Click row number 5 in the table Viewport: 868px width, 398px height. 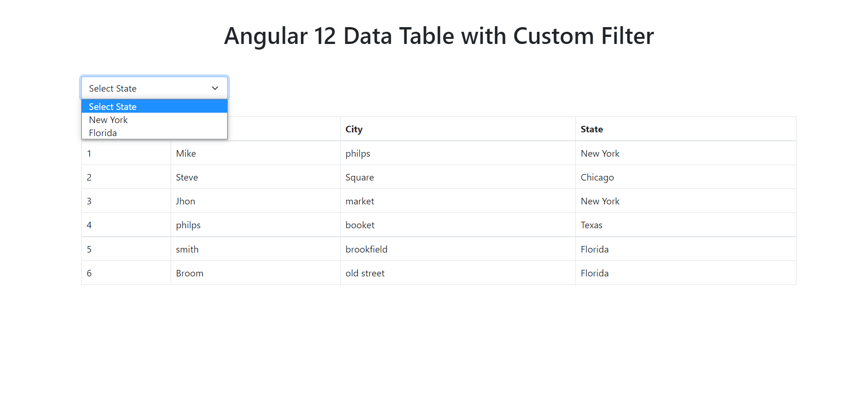tap(89, 249)
